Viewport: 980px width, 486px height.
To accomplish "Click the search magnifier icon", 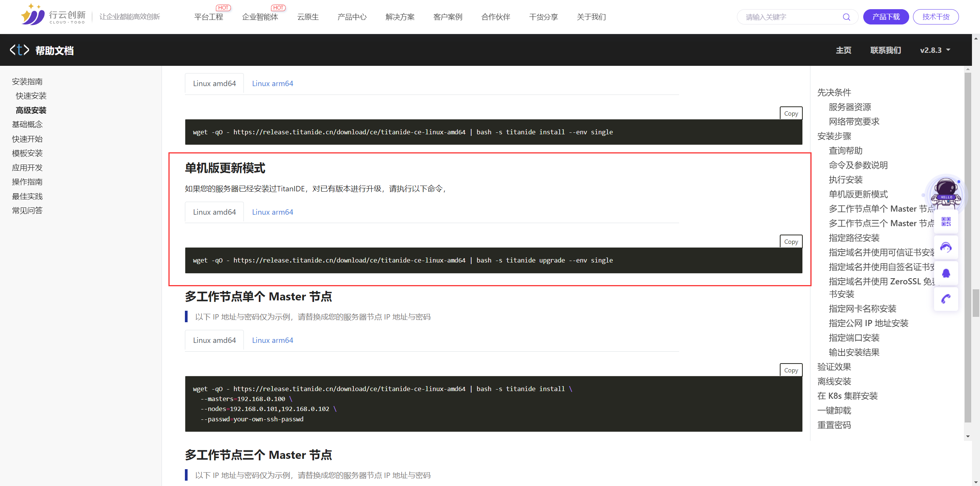I will click(x=846, y=17).
